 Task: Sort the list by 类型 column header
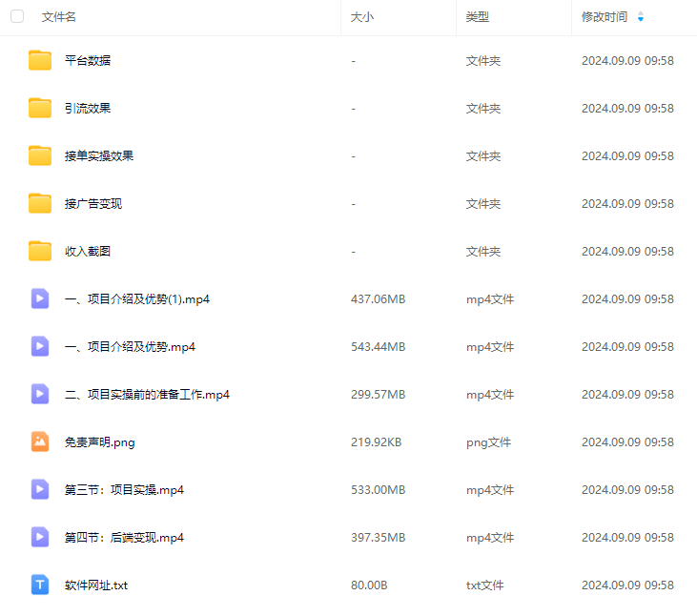pyautogui.click(x=478, y=17)
